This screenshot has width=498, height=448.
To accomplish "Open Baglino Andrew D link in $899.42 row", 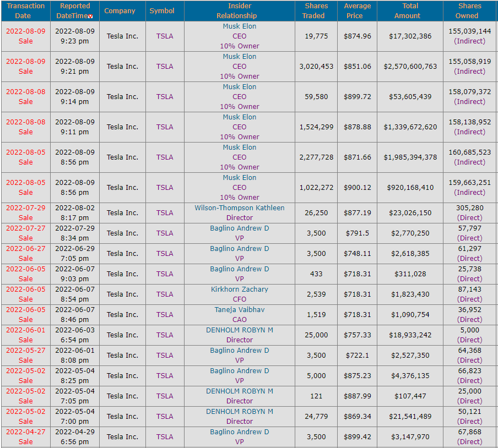I will click(240, 432).
